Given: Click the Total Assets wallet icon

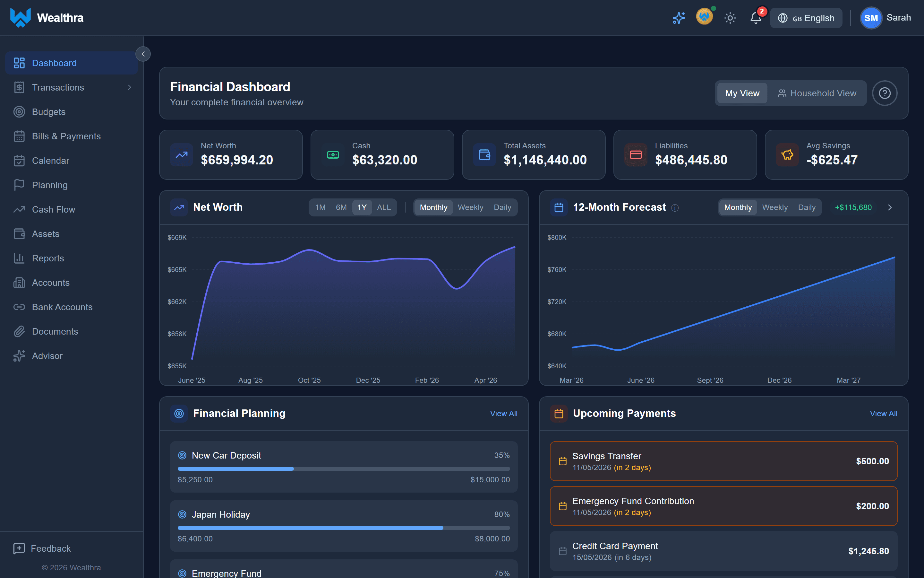Looking at the screenshot, I should click(484, 155).
